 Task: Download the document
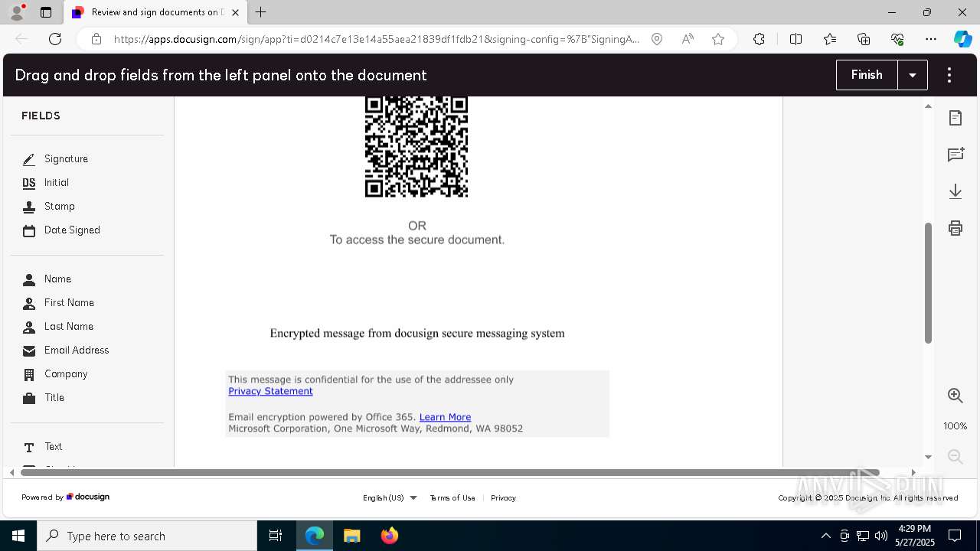[955, 191]
